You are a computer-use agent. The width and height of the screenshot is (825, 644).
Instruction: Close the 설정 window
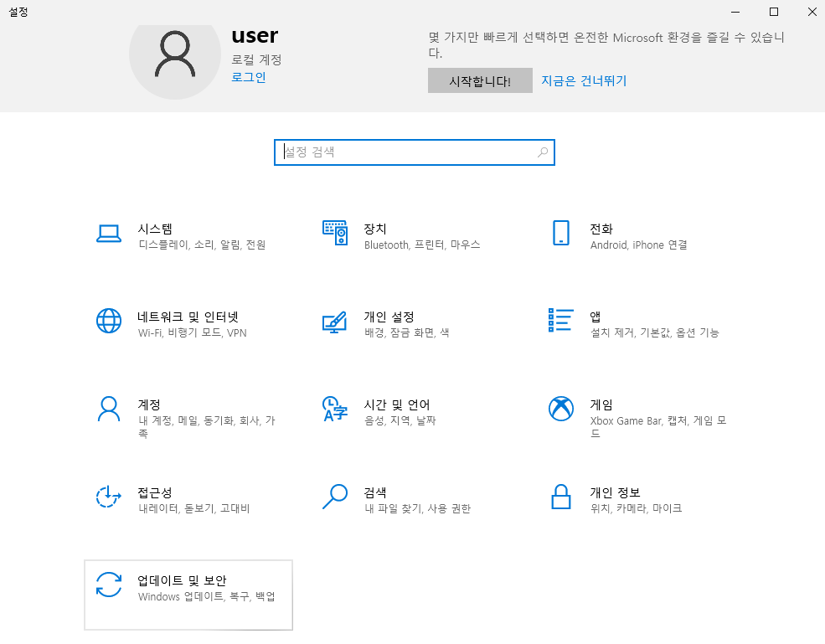coord(812,12)
